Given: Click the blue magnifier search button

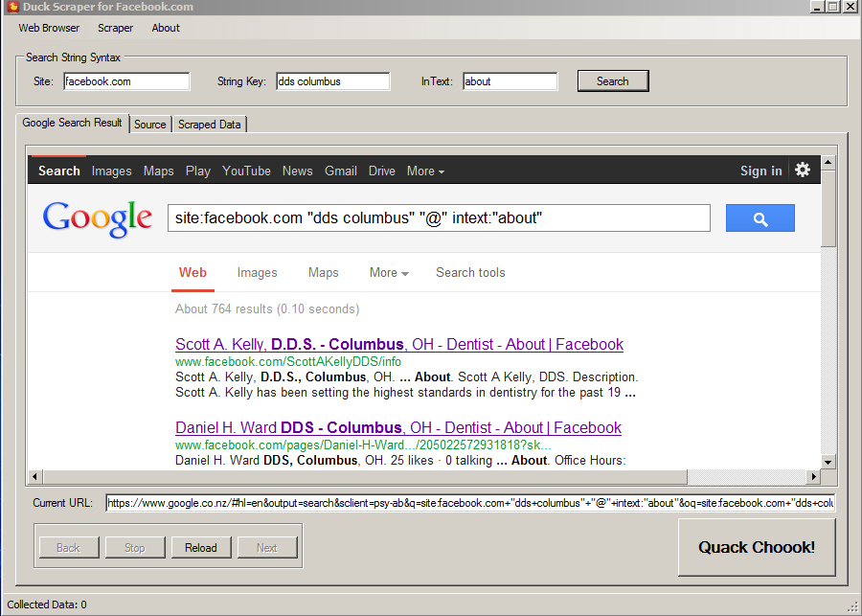Looking at the screenshot, I should (x=760, y=218).
